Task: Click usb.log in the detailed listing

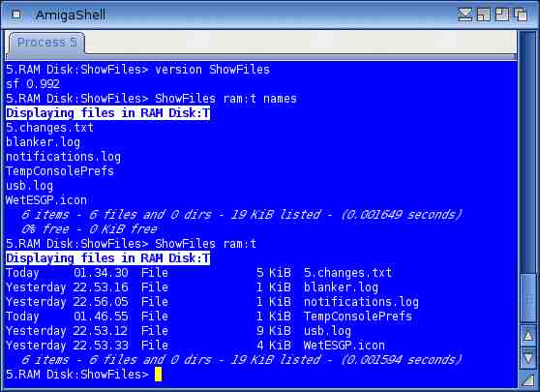Action: [x=327, y=331]
